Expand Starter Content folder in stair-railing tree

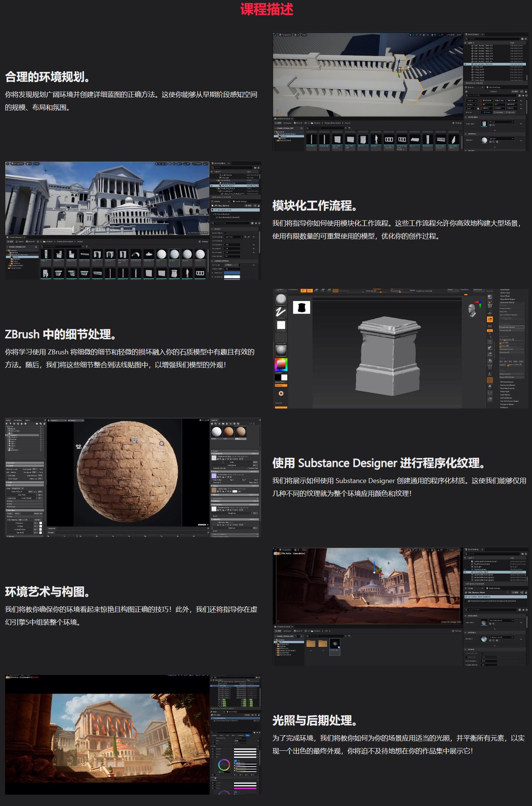[x=276, y=140]
